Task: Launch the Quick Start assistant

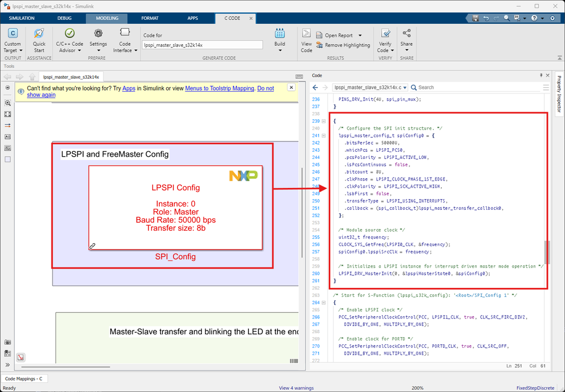Action: [x=39, y=41]
